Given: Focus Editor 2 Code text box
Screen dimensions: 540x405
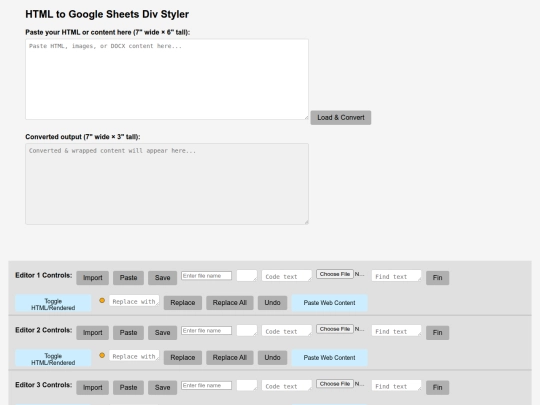Looking at the screenshot, I should [287, 331].
